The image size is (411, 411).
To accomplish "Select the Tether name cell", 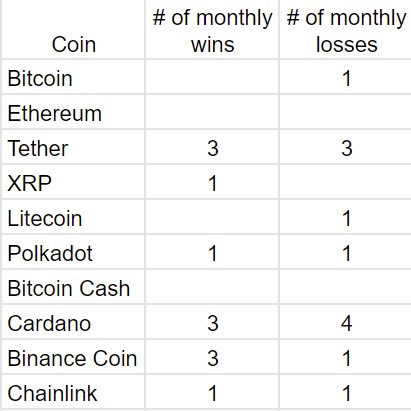I will coord(73,147).
